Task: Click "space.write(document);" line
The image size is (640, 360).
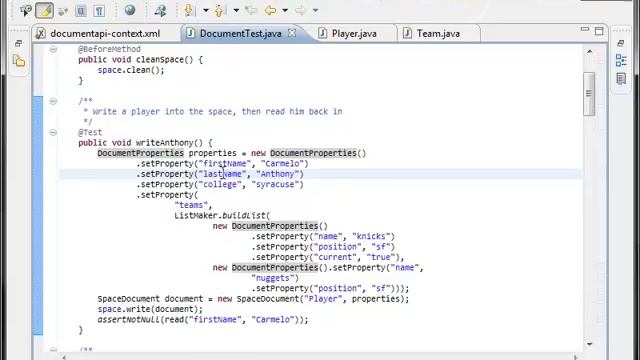Action: 150,309
